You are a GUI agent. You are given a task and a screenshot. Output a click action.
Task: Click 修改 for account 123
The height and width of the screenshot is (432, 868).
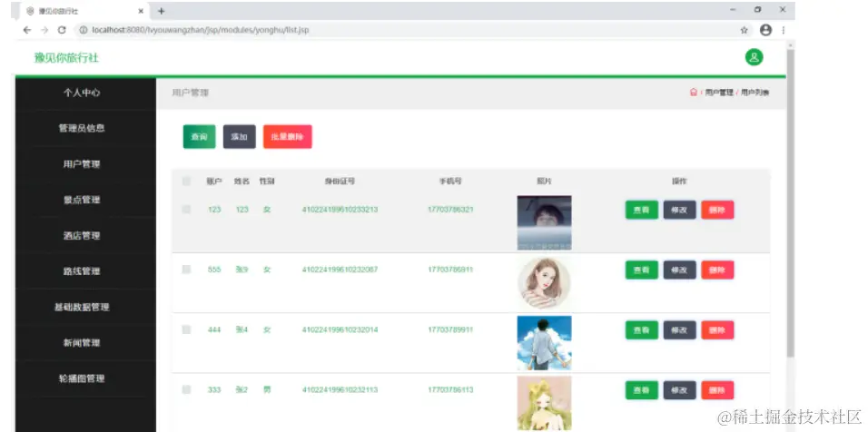680,210
